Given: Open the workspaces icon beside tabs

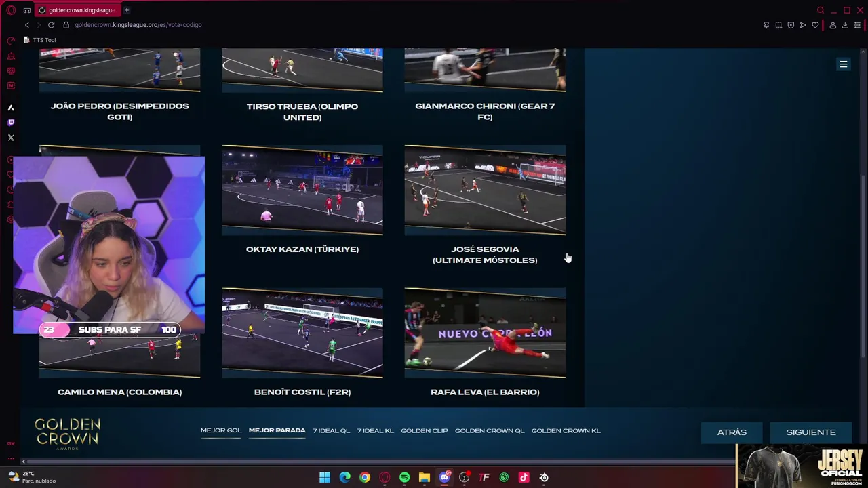Looking at the screenshot, I should 27,10.
